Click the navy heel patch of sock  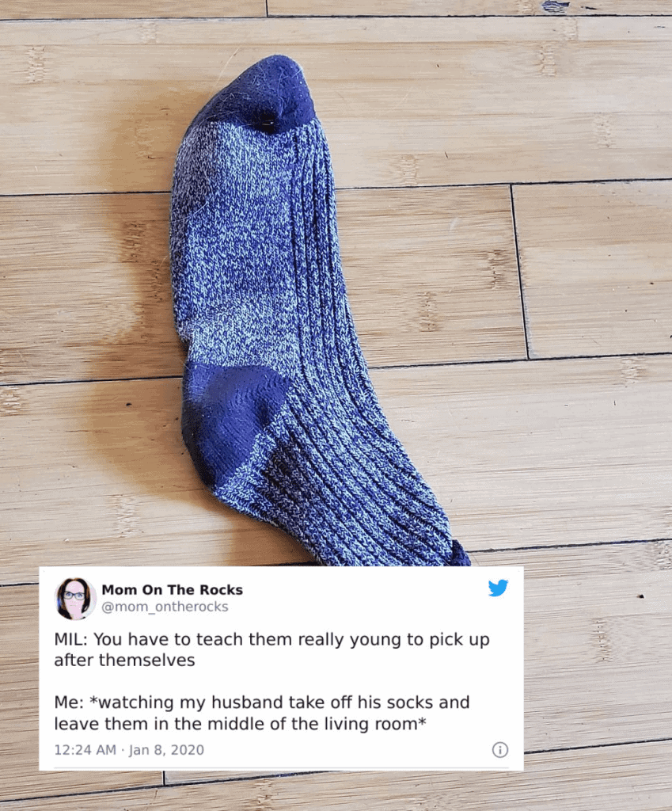[227, 419]
